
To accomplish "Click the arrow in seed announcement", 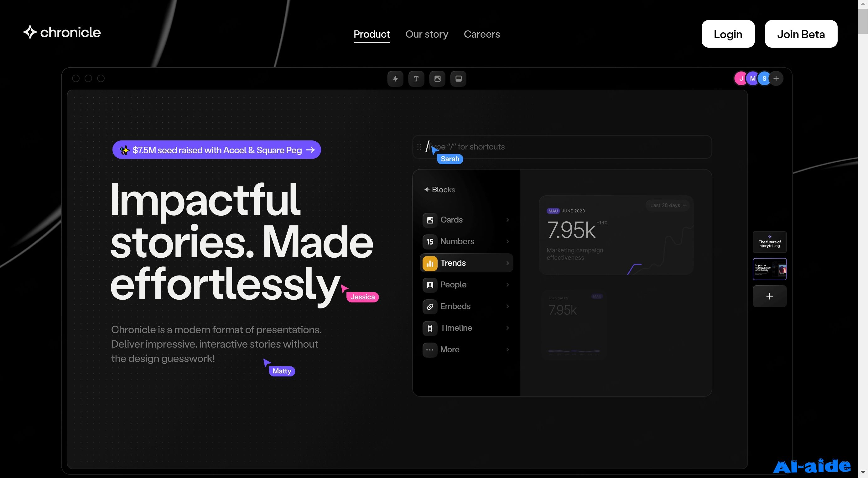I will [x=310, y=150].
